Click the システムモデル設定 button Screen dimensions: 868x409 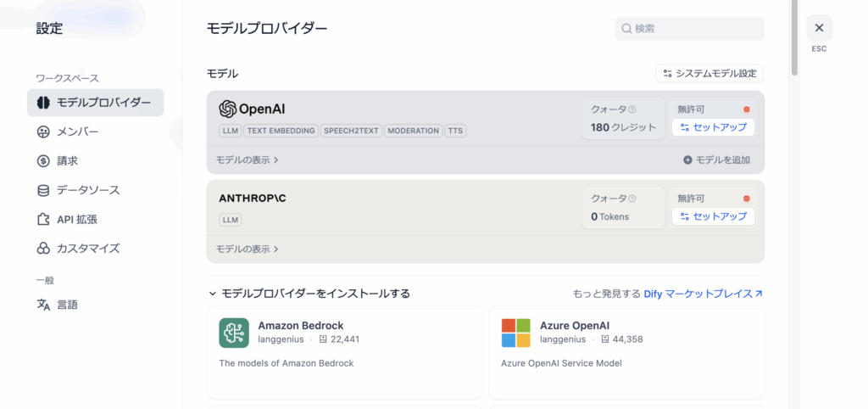(709, 74)
